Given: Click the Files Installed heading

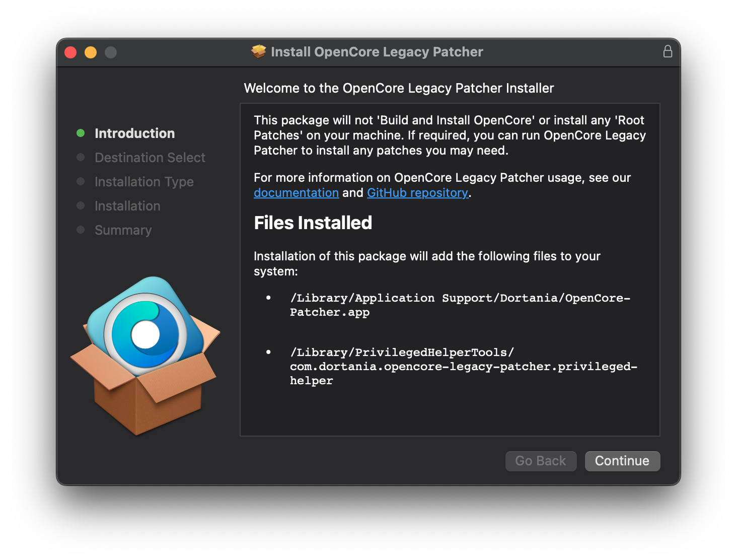Looking at the screenshot, I should pyautogui.click(x=313, y=223).
